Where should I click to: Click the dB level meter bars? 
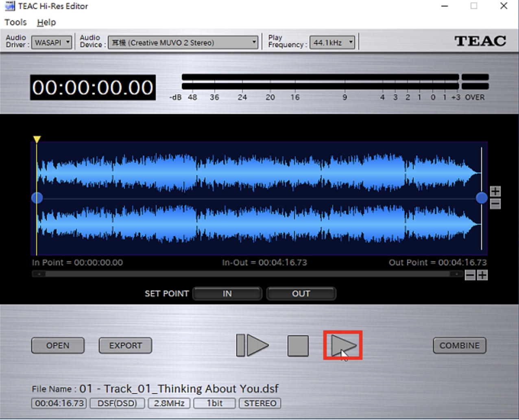(335, 81)
